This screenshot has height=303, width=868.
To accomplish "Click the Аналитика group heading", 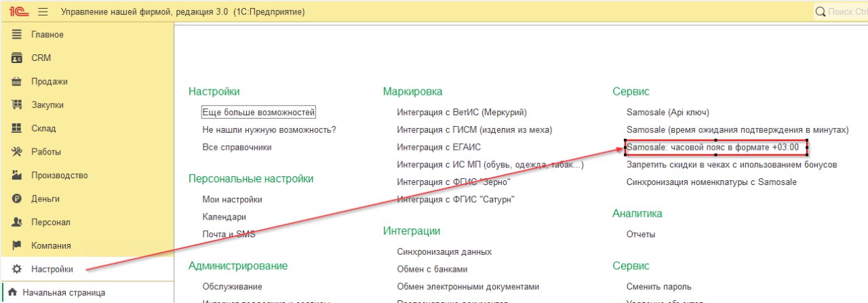I will pyautogui.click(x=637, y=214).
